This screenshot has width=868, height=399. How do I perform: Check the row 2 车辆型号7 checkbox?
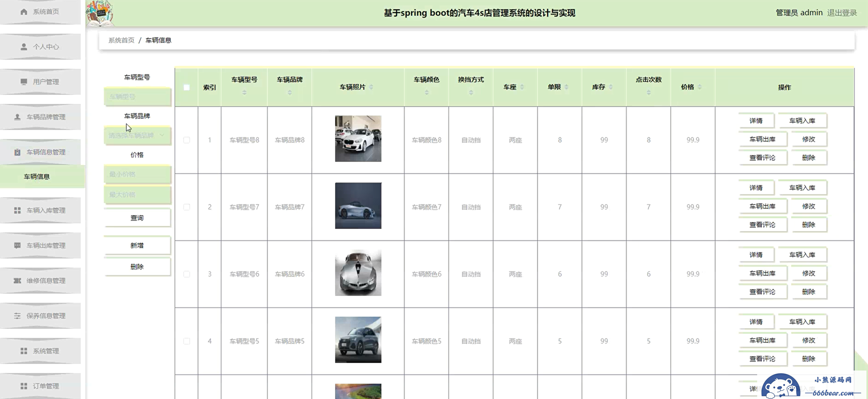[186, 207]
